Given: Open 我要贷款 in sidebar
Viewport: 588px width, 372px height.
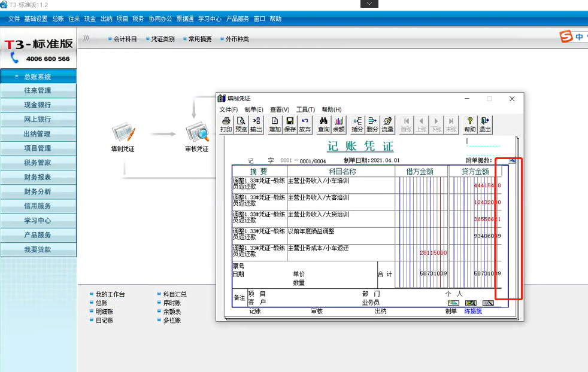Looking at the screenshot, I should 38,249.
